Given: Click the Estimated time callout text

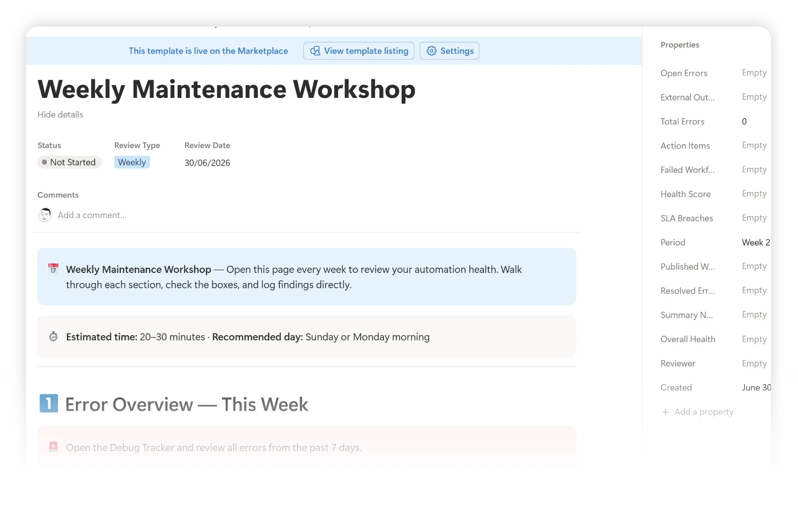Looking at the screenshot, I should (248, 337).
